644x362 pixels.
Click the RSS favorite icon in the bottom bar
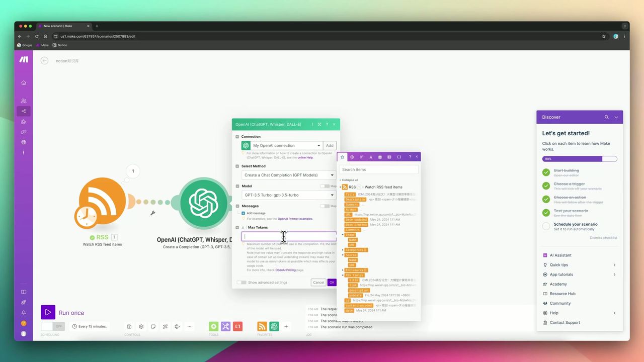click(x=262, y=326)
